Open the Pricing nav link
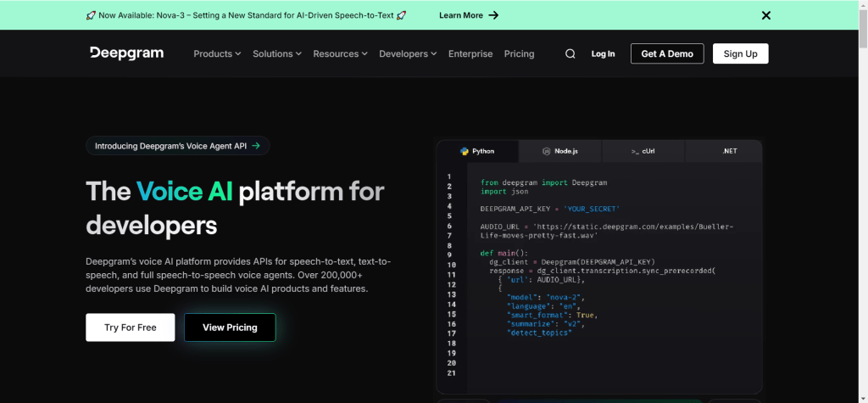The image size is (868, 403). tap(519, 53)
